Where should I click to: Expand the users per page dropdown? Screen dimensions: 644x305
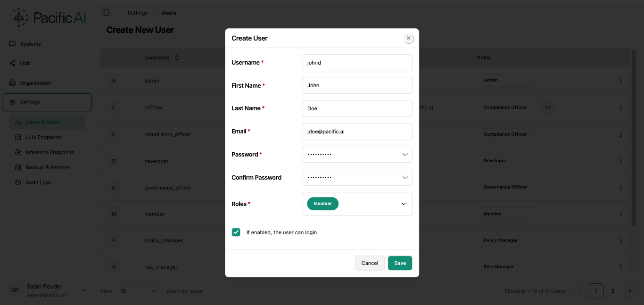coord(139,291)
